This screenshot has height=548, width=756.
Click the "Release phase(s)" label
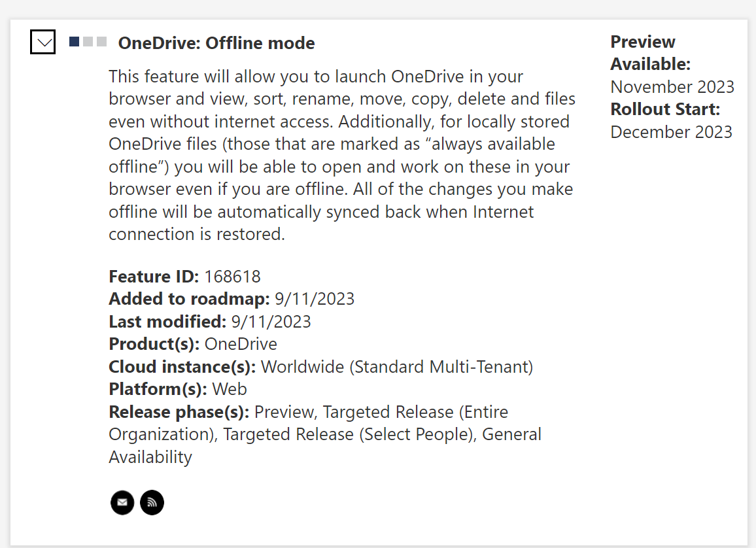(179, 412)
